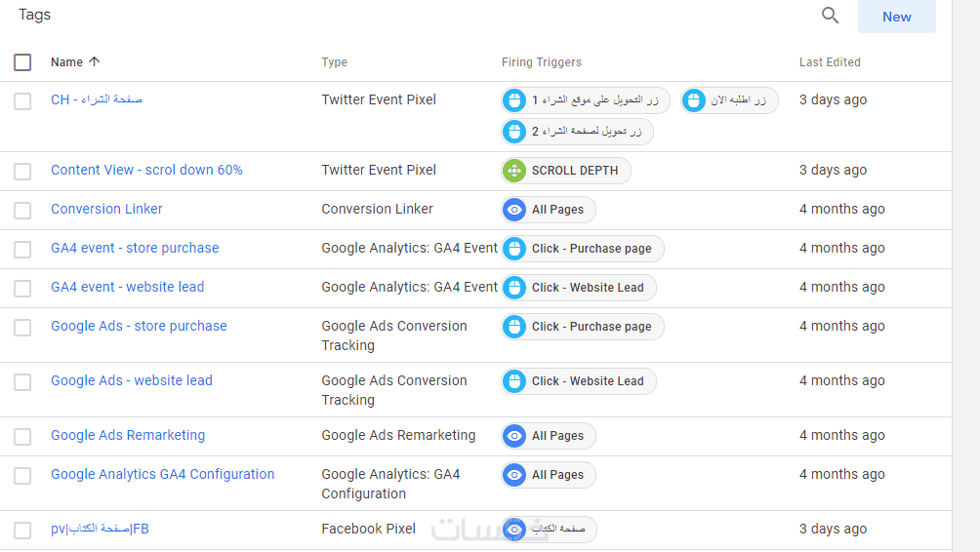Select the Google Ads Remarketing checkbox

click(x=22, y=436)
